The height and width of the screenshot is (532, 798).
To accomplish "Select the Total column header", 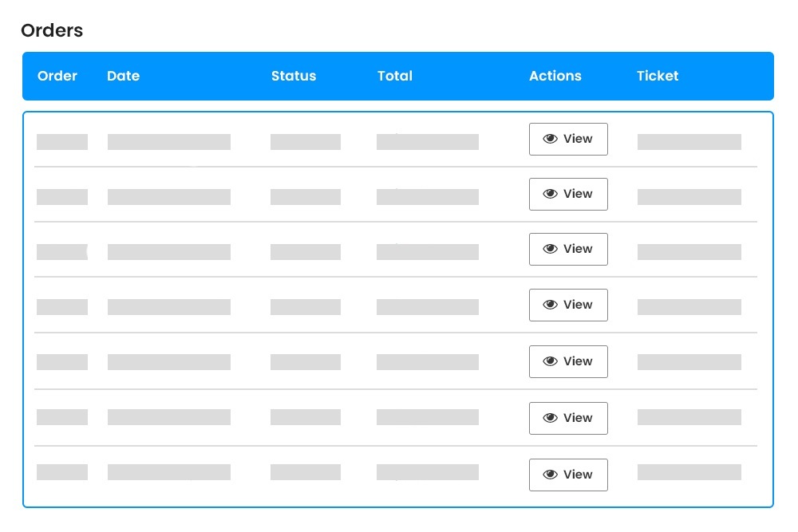I will (394, 76).
